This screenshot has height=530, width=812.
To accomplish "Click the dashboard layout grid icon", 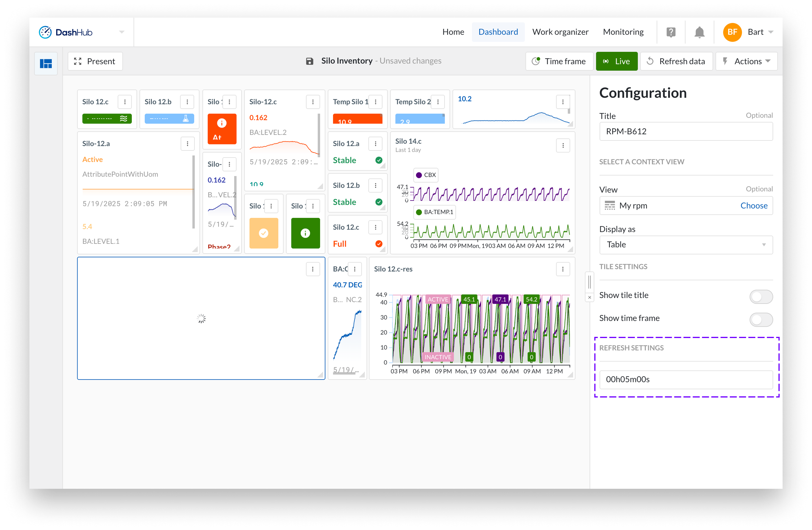I will tap(46, 63).
